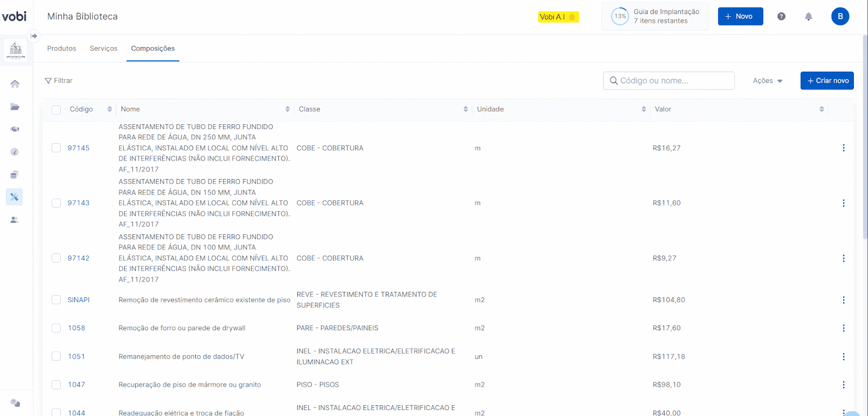The image size is (868, 416).
Task: Open more options for row 1051
Action: (x=843, y=356)
